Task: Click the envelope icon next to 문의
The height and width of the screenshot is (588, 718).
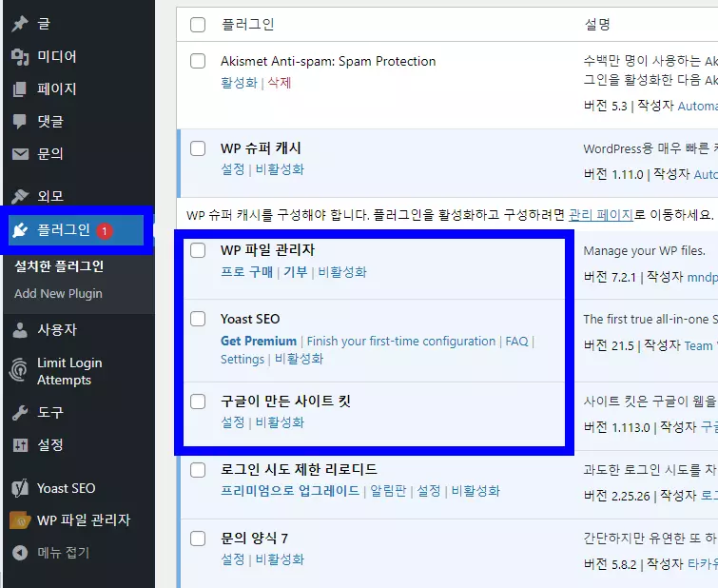Action: [x=20, y=154]
